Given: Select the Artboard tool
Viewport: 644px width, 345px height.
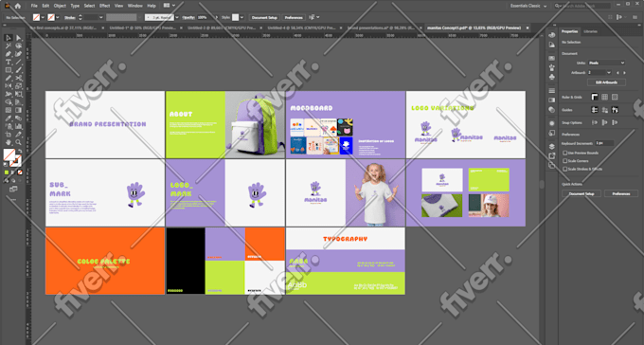Looking at the screenshot, I should pos(9,135).
